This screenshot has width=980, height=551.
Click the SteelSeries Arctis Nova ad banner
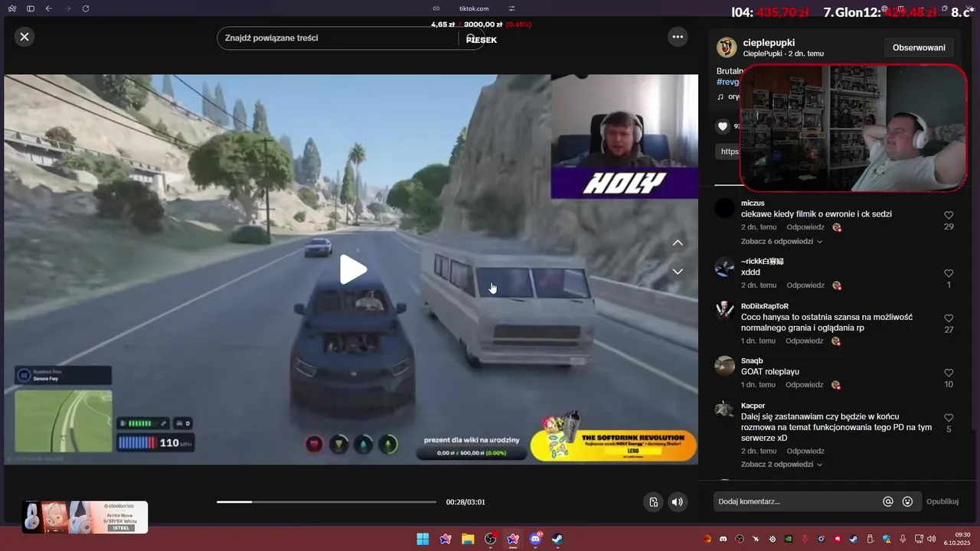[x=85, y=517]
